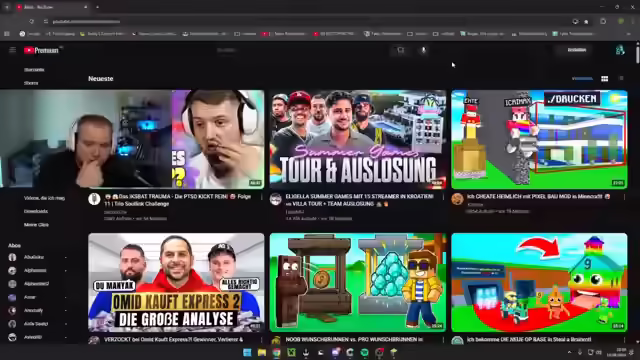
Task: Open the TOUR & AUSLOSUNG video thumbnail
Action: coord(358,139)
